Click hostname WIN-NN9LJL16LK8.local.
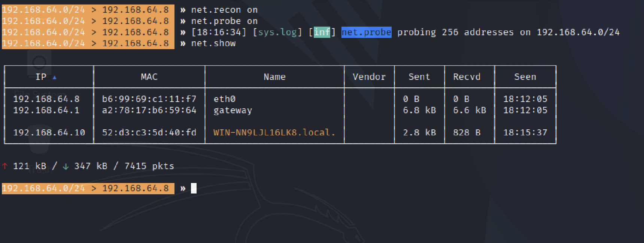Viewport: 644px width, 243px height. [274, 133]
